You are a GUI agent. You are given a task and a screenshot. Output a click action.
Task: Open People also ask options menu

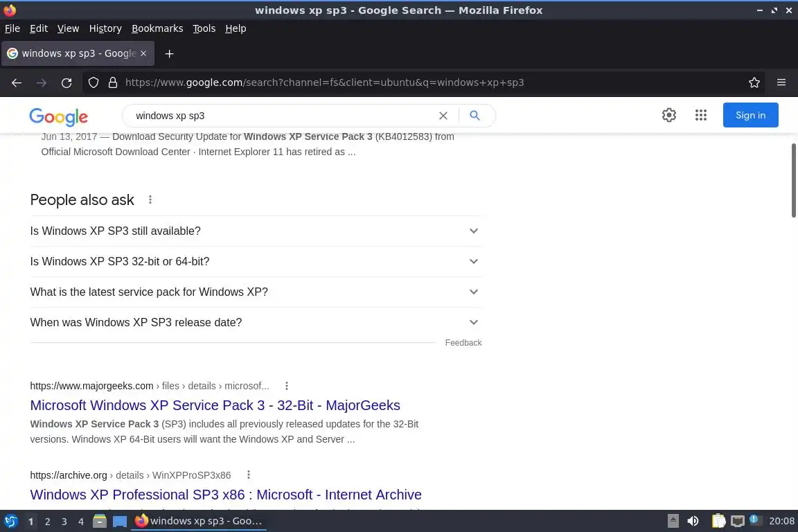pyautogui.click(x=150, y=199)
